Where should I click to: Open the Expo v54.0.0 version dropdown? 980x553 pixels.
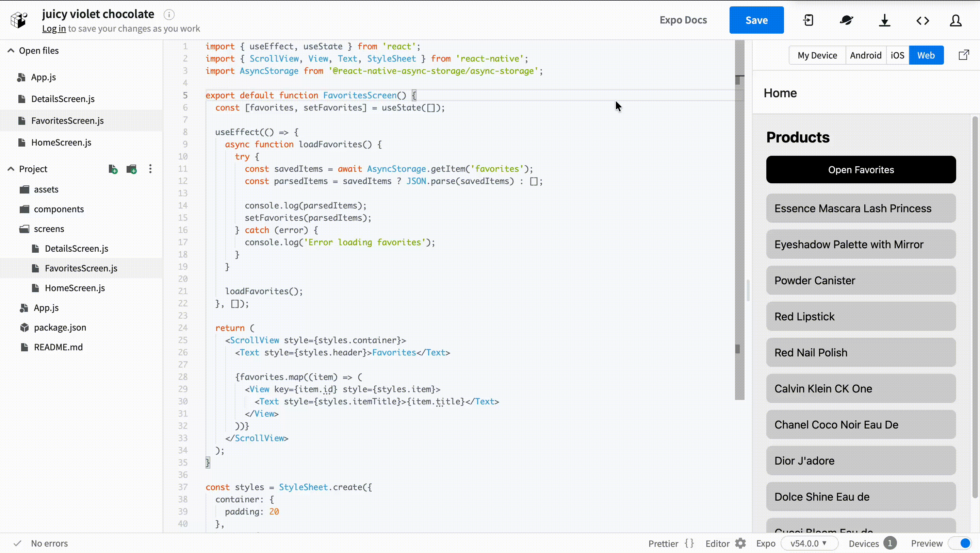[809, 543]
